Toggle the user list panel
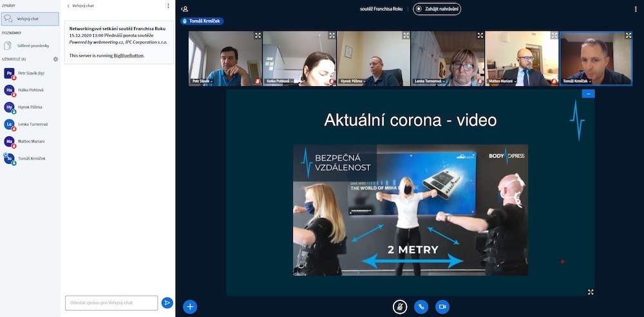Screen dimensions: 644x317 click(x=185, y=8)
